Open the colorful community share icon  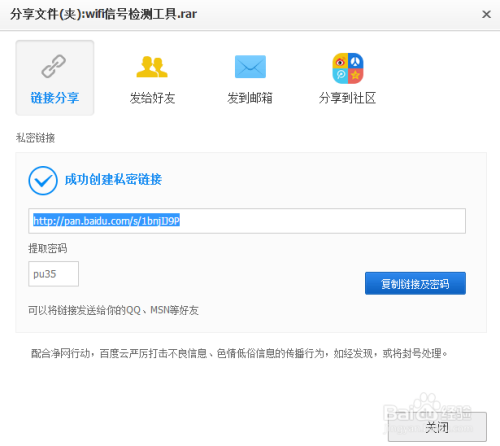[348, 68]
